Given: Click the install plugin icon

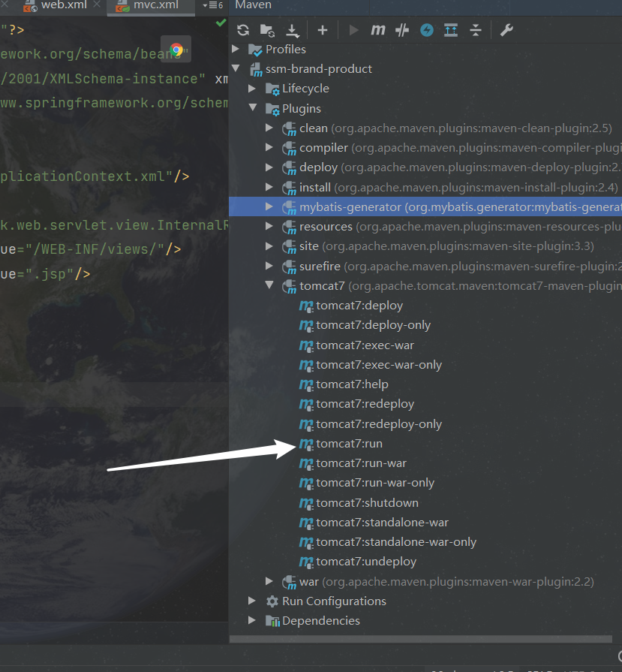Looking at the screenshot, I should 289,188.
